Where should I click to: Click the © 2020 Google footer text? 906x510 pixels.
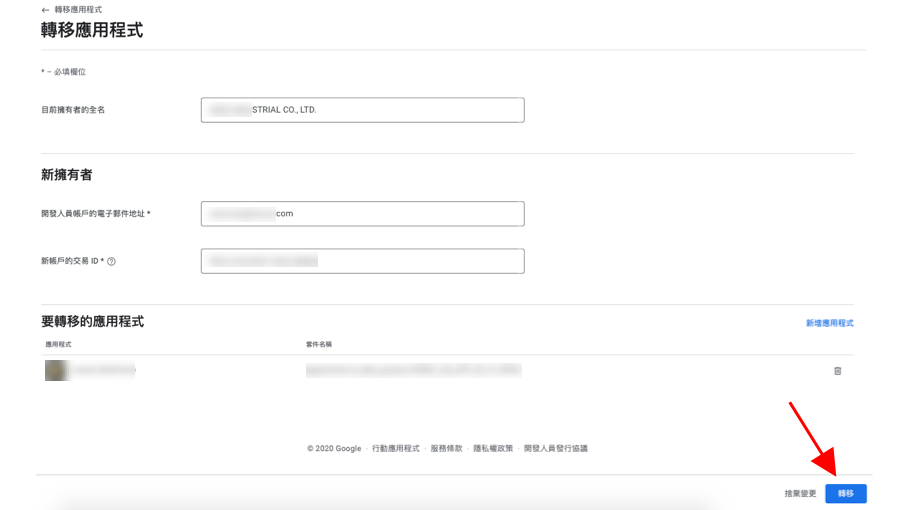334,449
